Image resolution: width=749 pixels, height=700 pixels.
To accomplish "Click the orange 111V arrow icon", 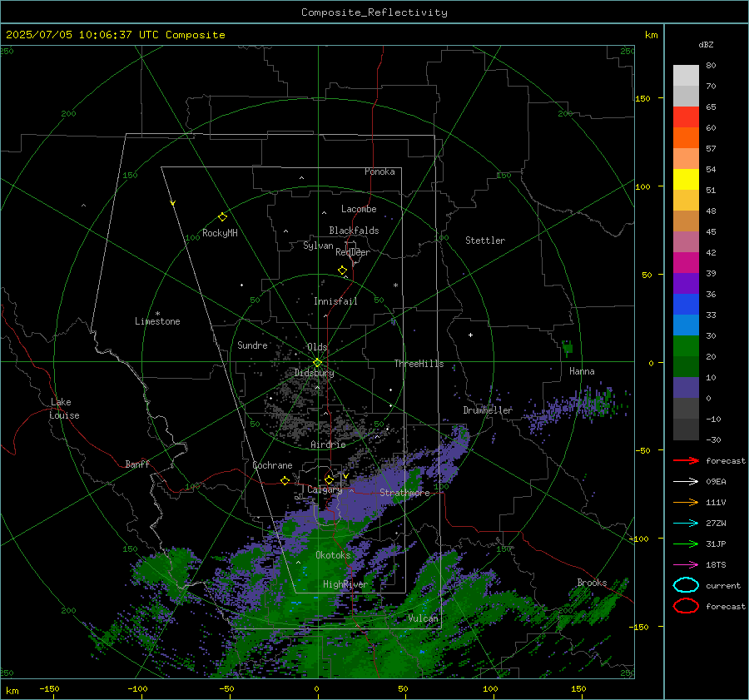I will pyautogui.click(x=686, y=502).
